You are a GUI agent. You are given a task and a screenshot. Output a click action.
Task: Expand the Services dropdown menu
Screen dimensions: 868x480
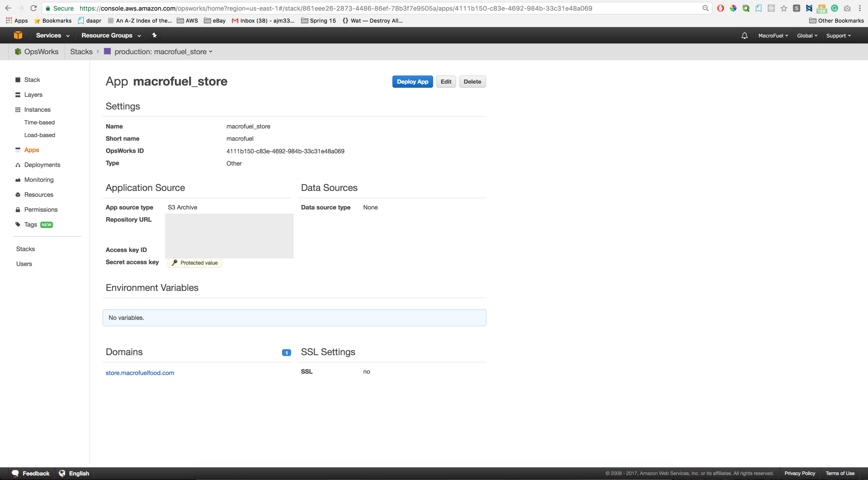point(53,35)
